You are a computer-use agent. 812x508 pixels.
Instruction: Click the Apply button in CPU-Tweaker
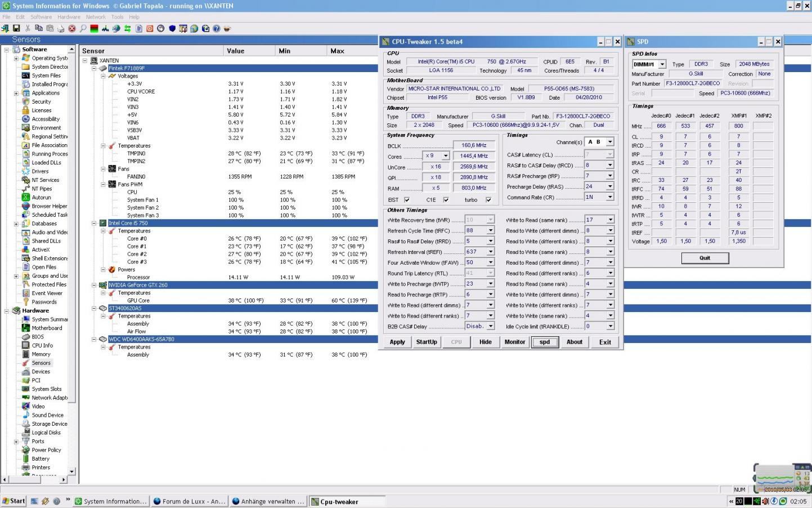(x=397, y=342)
